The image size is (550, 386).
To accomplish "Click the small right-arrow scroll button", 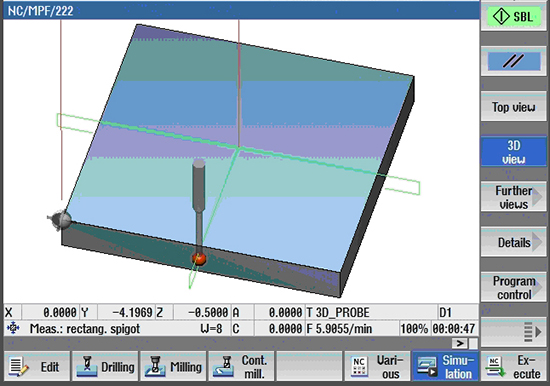I will 460,343.
